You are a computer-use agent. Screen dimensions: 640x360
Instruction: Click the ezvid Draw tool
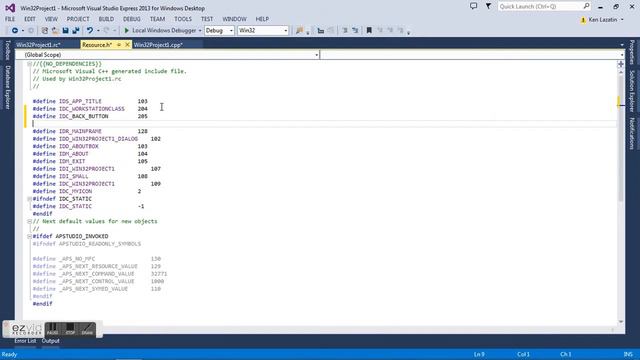tap(87, 329)
